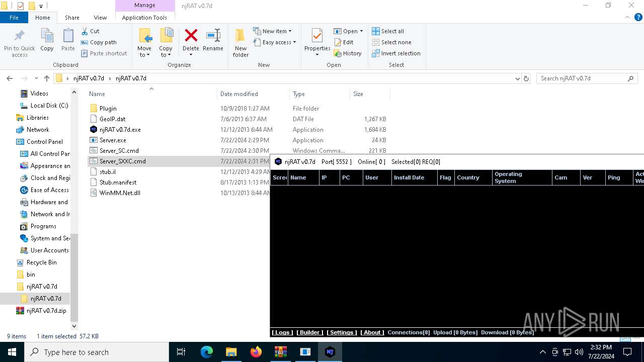Open recent locations dropdown arrow
644x362 pixels.
click(x=36, y=78)
